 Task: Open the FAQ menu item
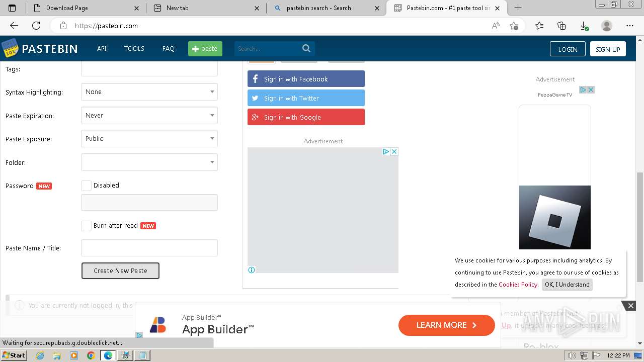[x=169, y=49]
